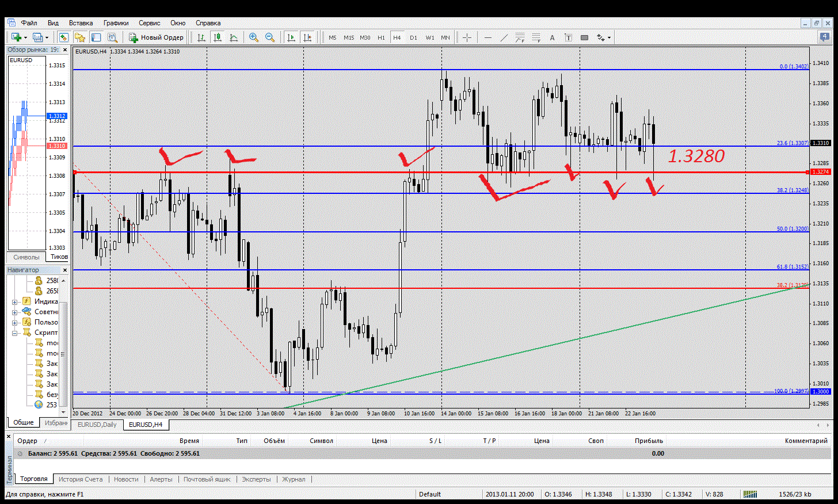This screenshot has height=504, width=838.
Task: Select the trendline drawing tool
Action: coord(504,37)
